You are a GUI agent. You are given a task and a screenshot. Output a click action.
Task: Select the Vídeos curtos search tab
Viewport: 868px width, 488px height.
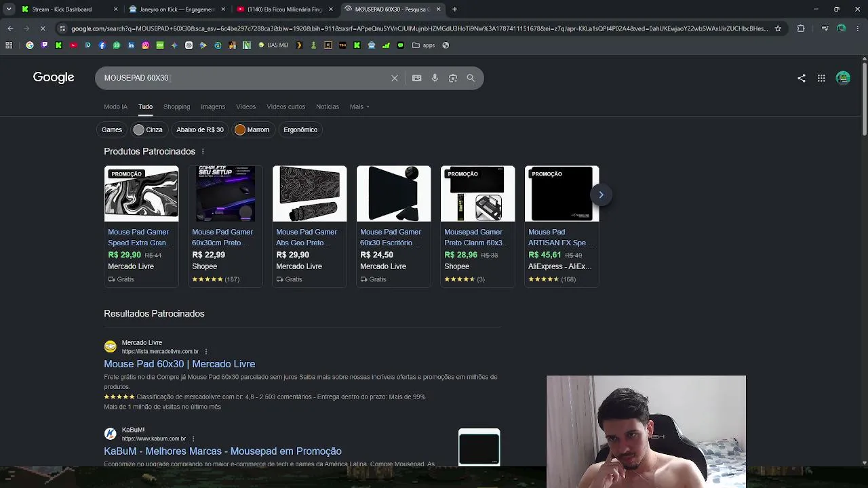[x=285, y=106]
